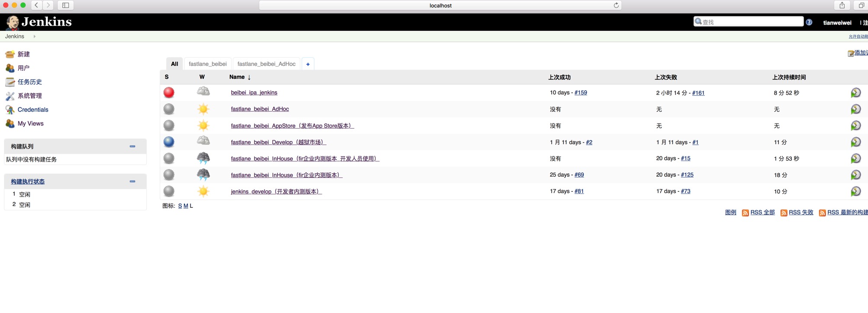Click red status ball for beibei_ipa_jenkins
Viewport: 868px width, 313px height.
[x=169, y=93]
